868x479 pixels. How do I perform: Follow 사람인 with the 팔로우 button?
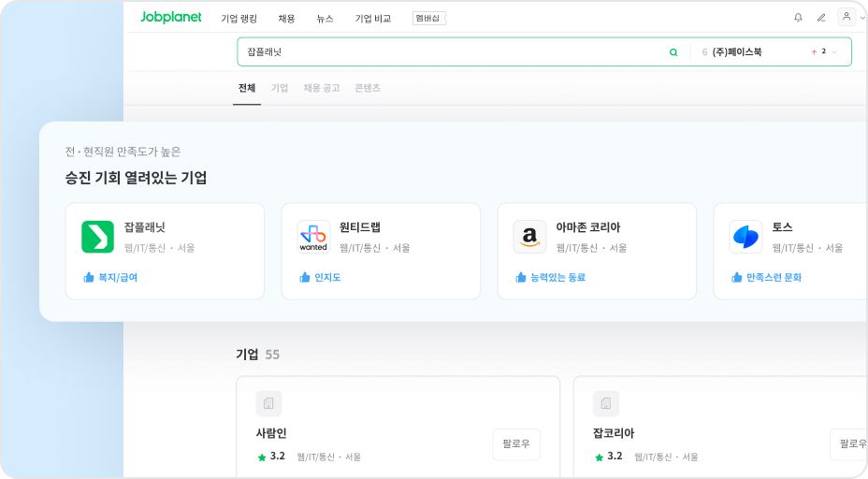516,444
